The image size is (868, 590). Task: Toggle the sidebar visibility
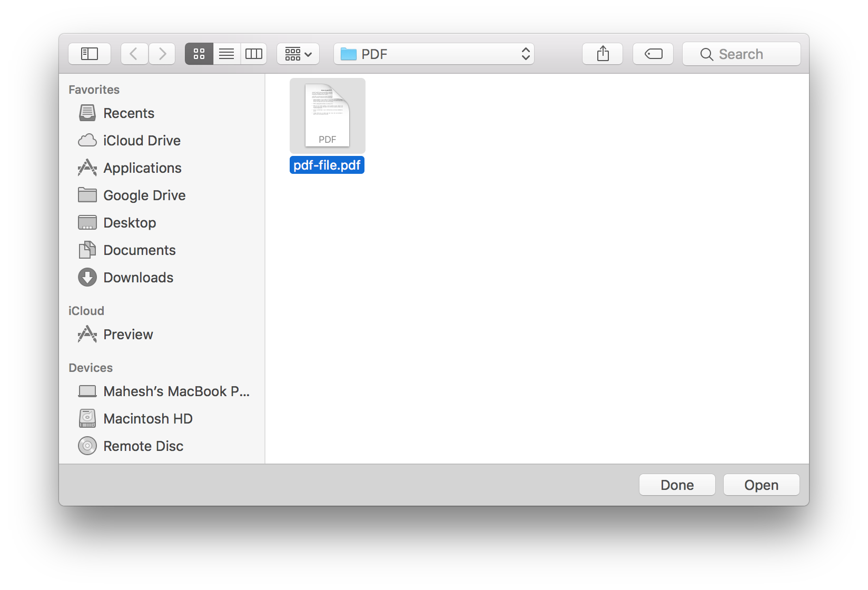point(89,53)
